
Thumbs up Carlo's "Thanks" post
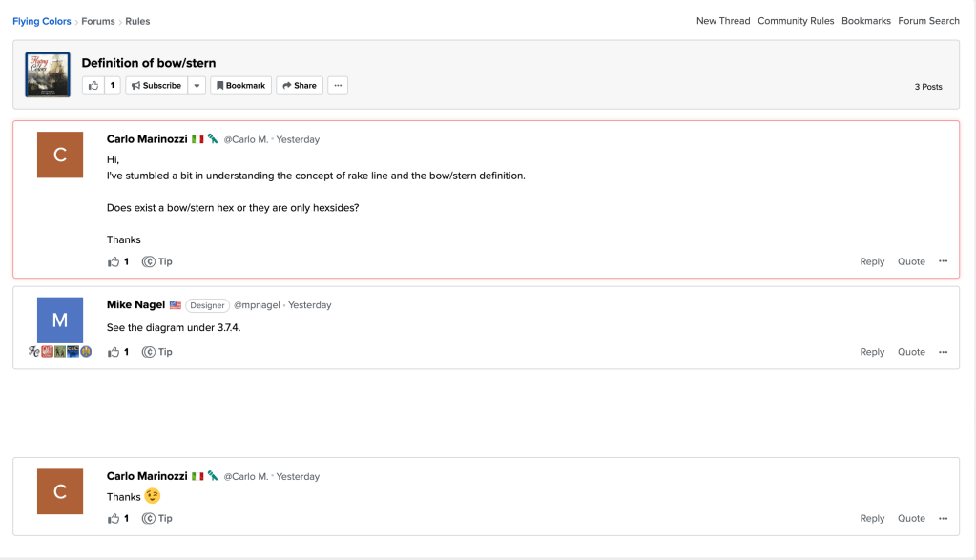pyautogui.click(x=114, y=519)
